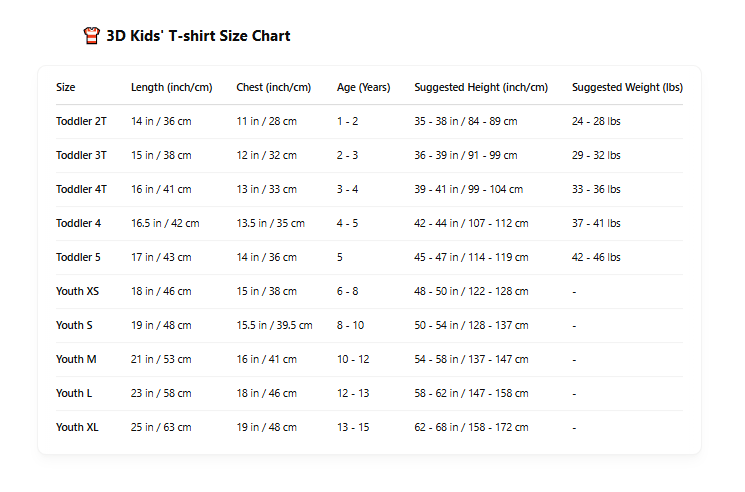Image resolution: width=745 pixels, height=492 pixels.
Task: Click the Suggested Height column header
Action: [481, 87]
